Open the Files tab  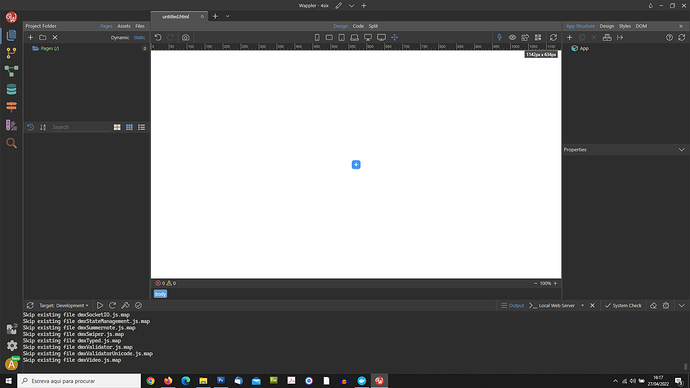click(x=140, y=26)
